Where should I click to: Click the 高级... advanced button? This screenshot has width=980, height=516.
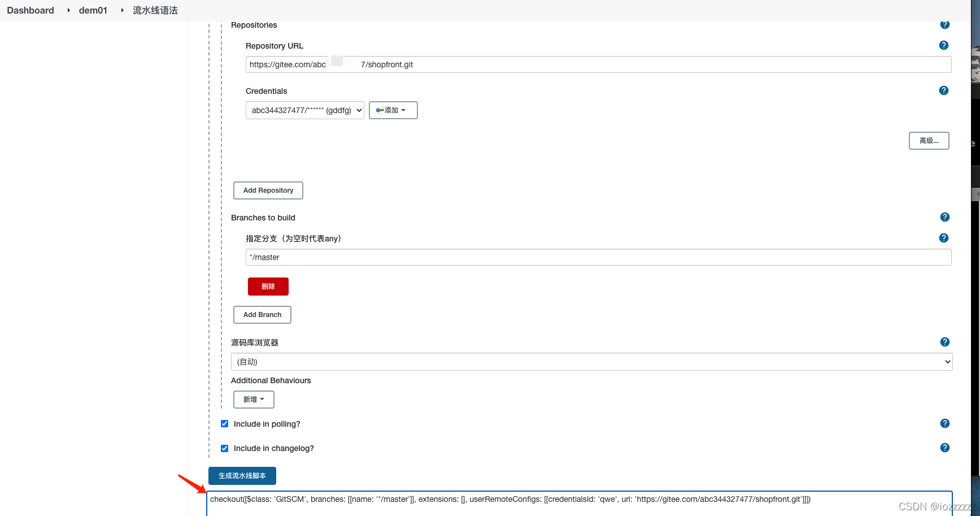pyautogui.click(x=929, y=141)
